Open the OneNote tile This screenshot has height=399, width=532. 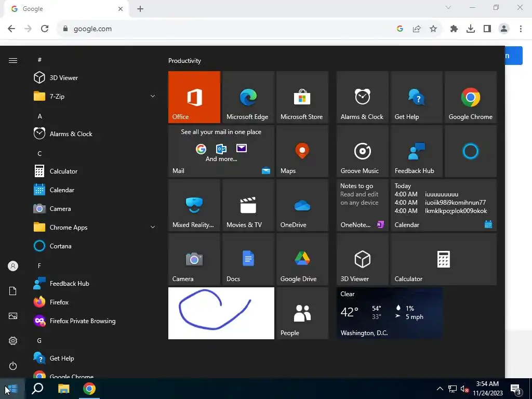[362, 205]
